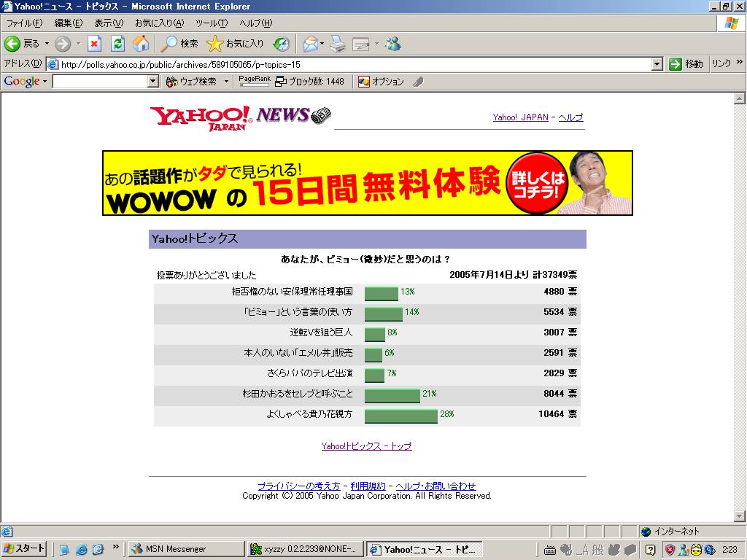Open the Edit (編集) menu
Image resolution: width=747 pixels, height=560 pixels.
[x=68, y=23]
